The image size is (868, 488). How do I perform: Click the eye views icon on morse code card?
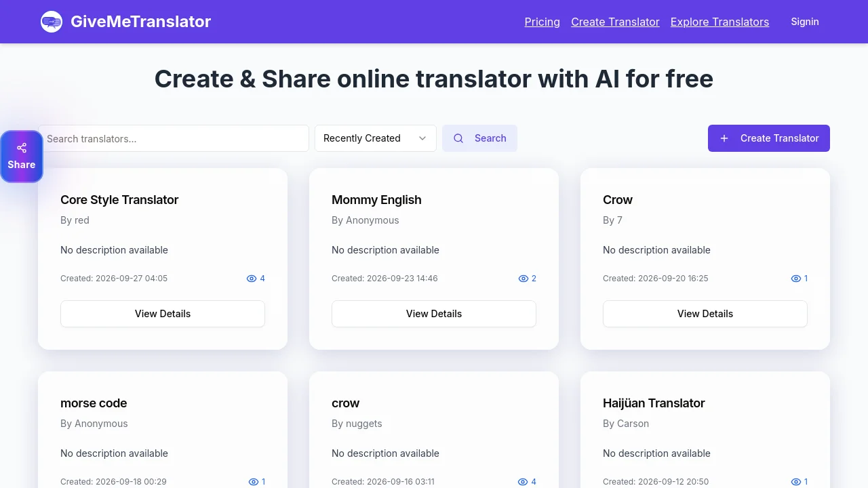pos(254,482)
